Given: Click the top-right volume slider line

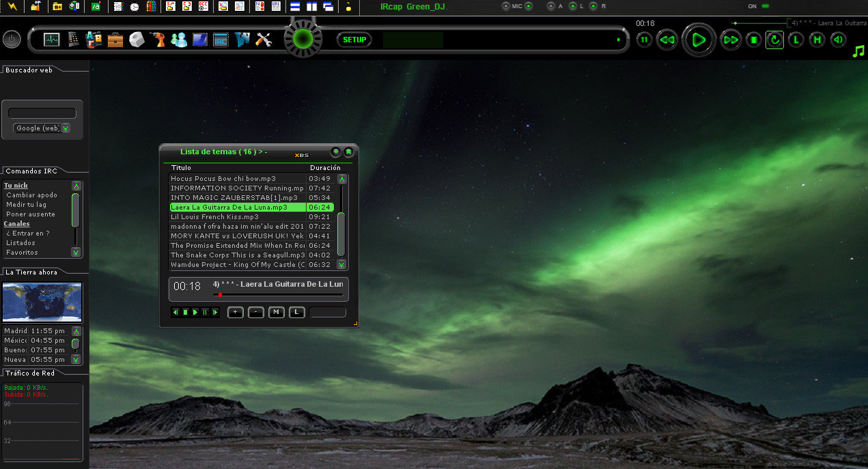Looking at the screenshot, I should (x=759, y=23).
